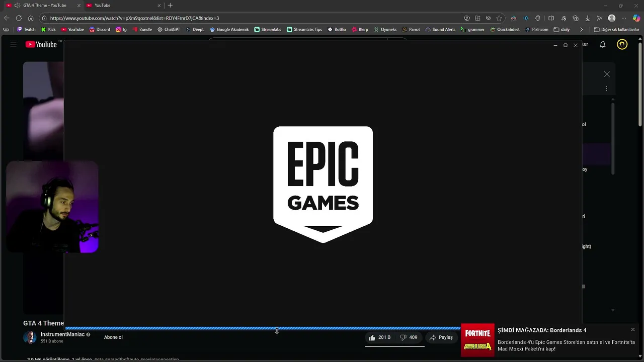Open the ChatGPT bookmark
Screen dimensions: 644x362
[169, 29]
